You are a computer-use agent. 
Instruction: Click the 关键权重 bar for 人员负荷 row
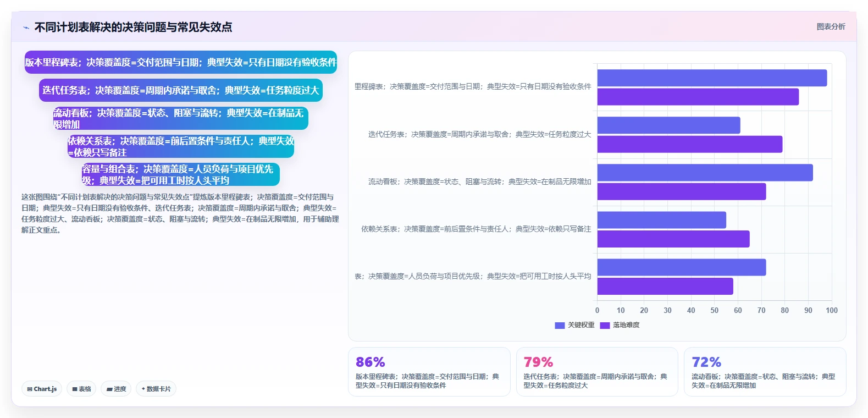click(682, 267)
